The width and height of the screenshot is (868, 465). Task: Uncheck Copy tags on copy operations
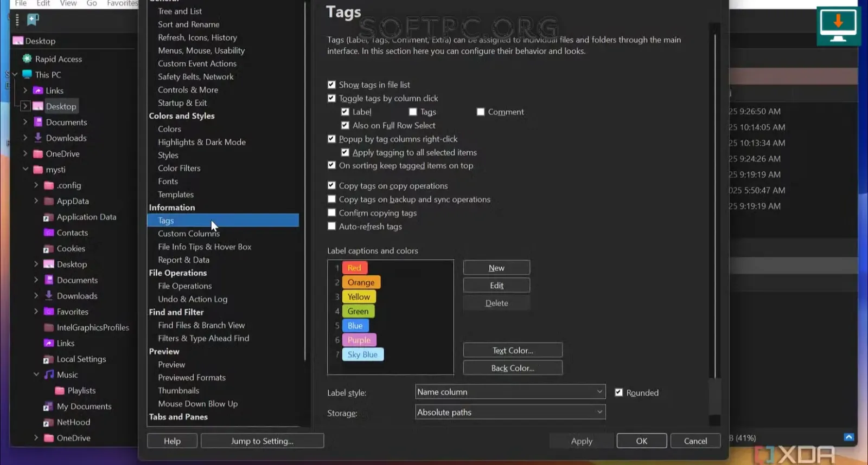(x=331, y=185)
